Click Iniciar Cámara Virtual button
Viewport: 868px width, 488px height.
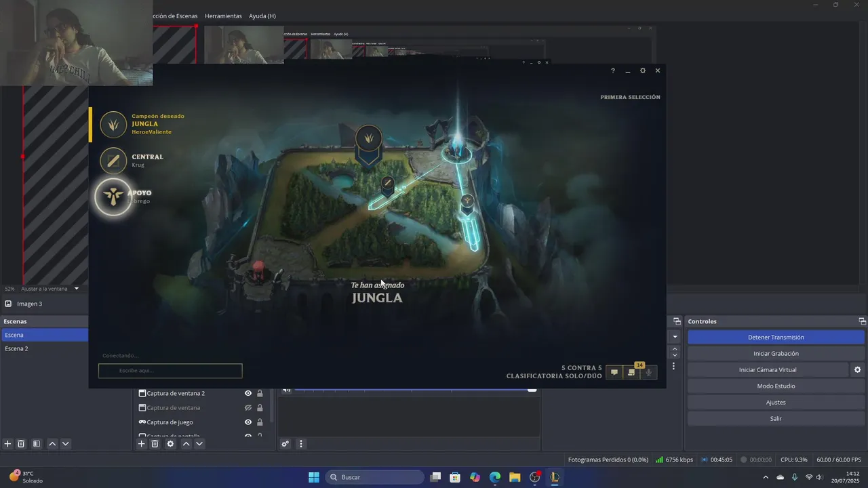click(768, 369)
